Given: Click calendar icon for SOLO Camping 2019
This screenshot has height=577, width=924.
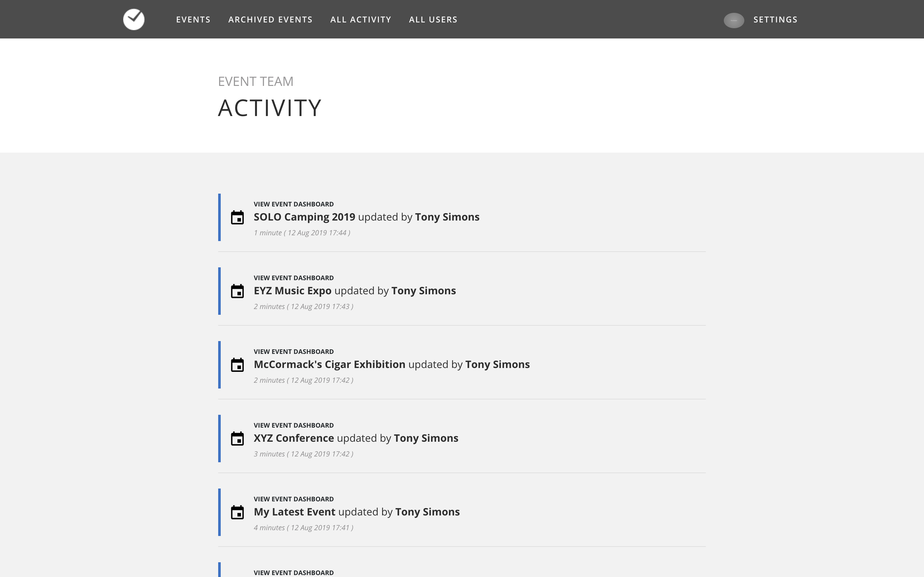Looking at the screenshot, I should coord(237,218).
